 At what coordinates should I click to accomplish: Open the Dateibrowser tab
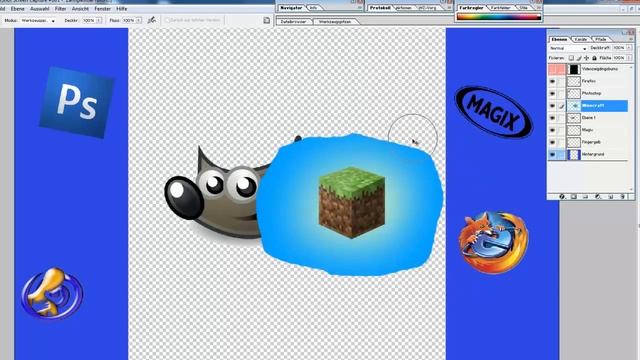pos(293,22)
